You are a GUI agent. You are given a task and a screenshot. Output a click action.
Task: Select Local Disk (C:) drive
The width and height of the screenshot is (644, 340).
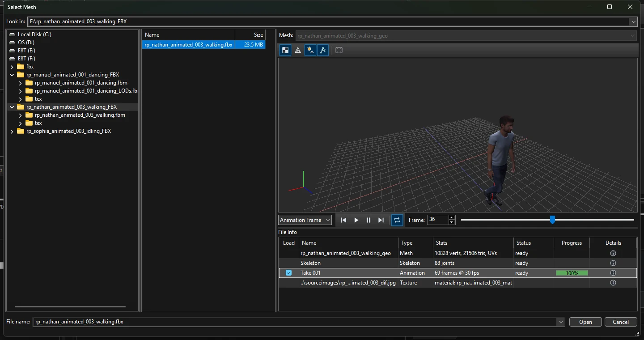[34, 34]
